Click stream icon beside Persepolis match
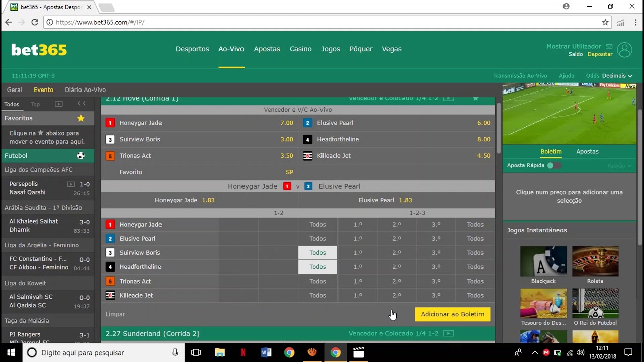Screen dimensions: 644x362 coord(71,184)
